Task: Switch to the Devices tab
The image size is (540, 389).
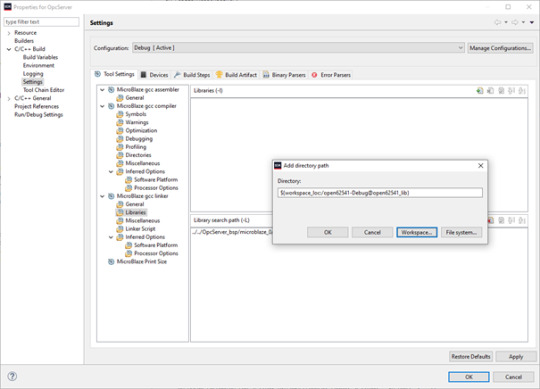Action: [154, 75]
